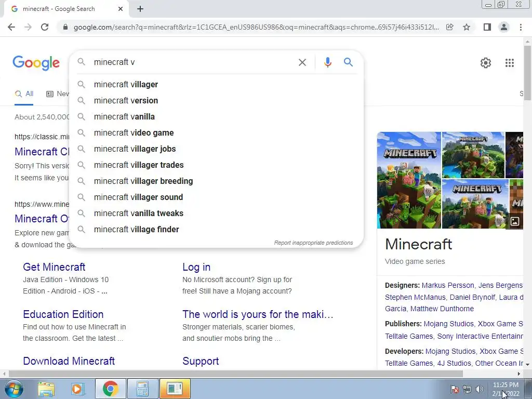The image size is (532, 399).
Task: Open File Explorer from taskbar
Action: click(46, 389)
